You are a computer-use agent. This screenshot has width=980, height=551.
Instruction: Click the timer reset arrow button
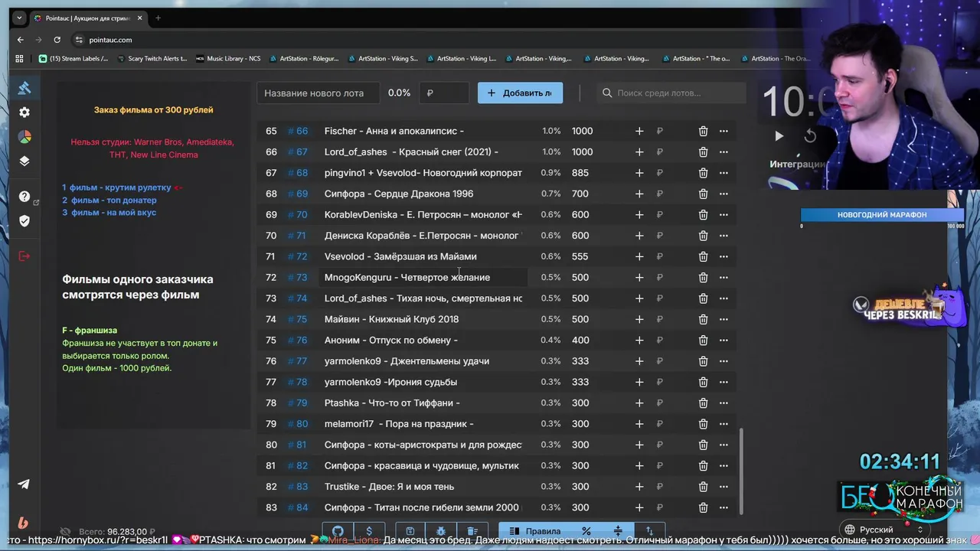pos(810,136)
